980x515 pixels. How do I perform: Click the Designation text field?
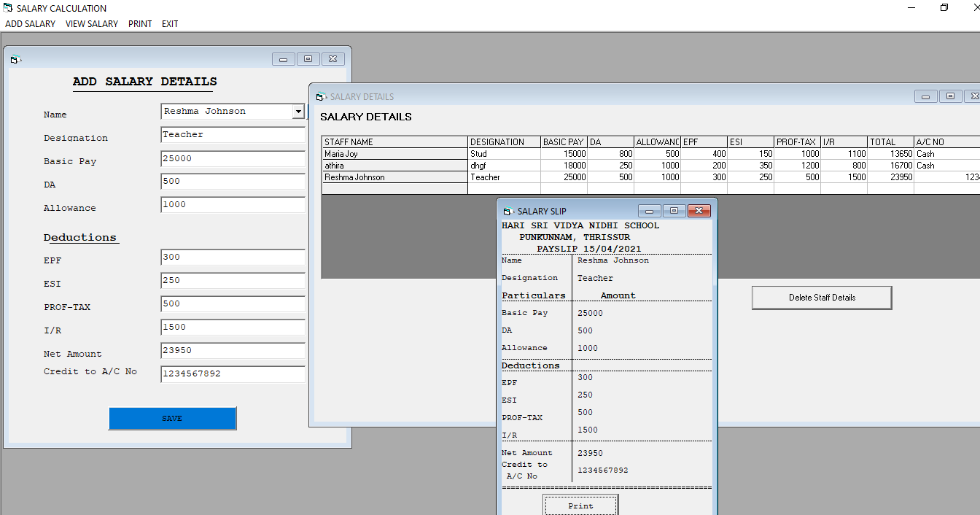[233, 135]
